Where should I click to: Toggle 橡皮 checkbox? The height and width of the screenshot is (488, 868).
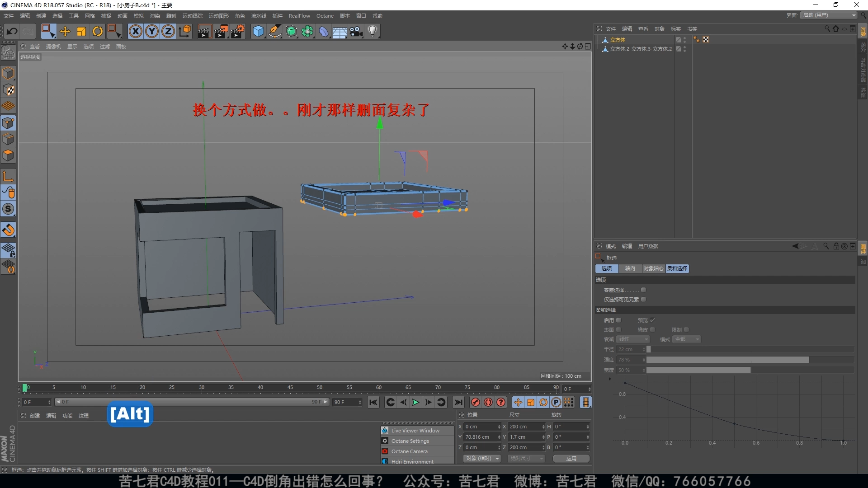coord(652,330)
